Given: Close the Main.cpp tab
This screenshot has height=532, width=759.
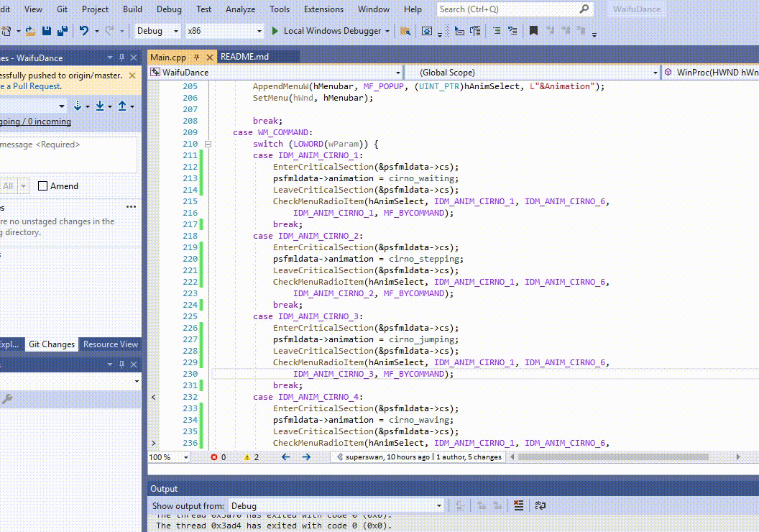Looking at the screenshot, I should (x=210, y=57).
